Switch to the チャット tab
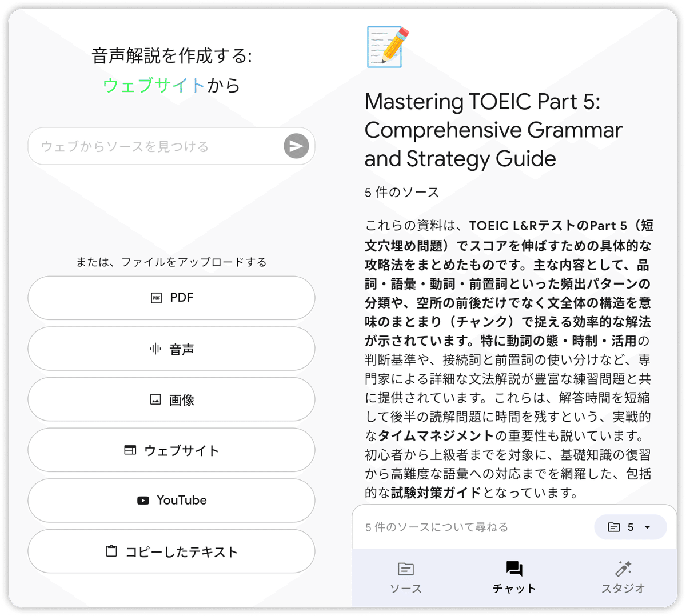This screenshot has width=686, height=616. pyautogui.click(x=514, y=578)
